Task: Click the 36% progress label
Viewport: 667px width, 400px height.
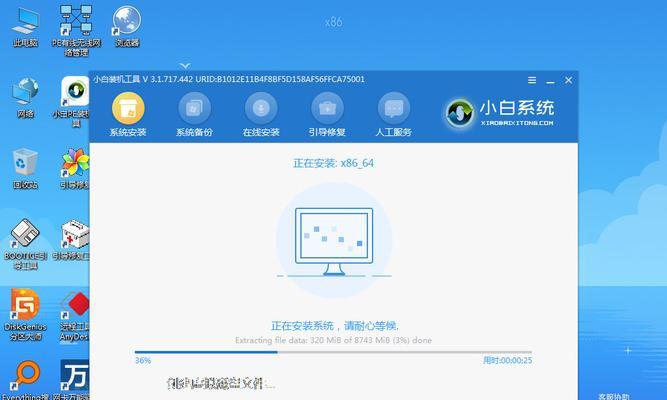Action: 143,360
